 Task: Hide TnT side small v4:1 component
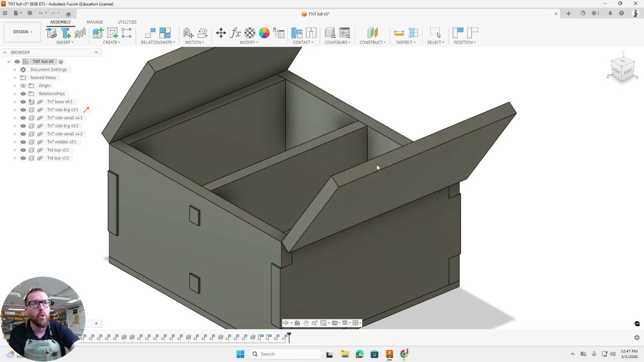click(23, 118)
